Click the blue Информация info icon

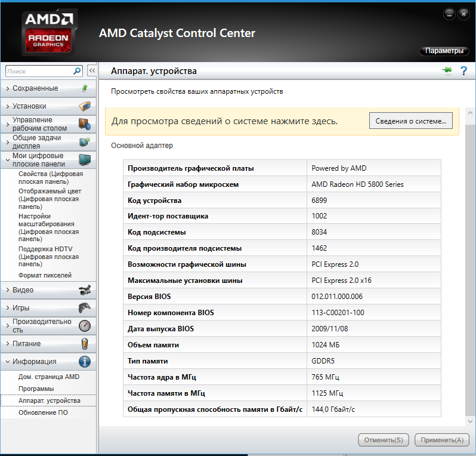coord(85,362)
